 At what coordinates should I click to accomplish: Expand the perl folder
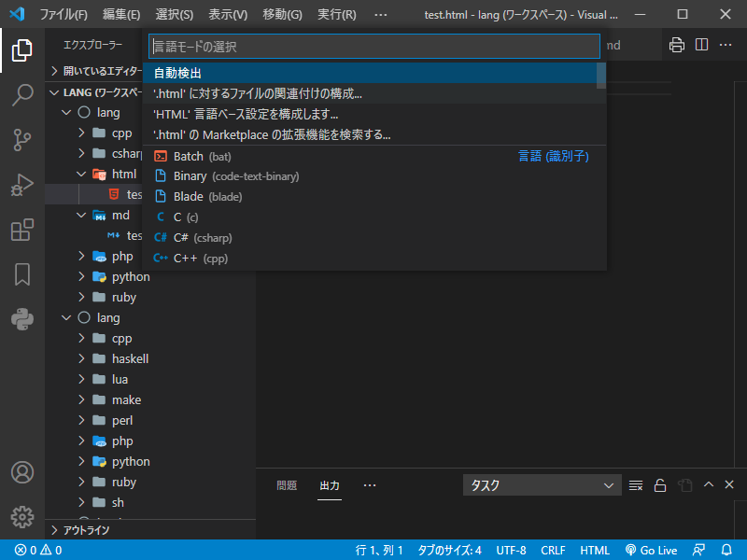click(x=150, y=421)
